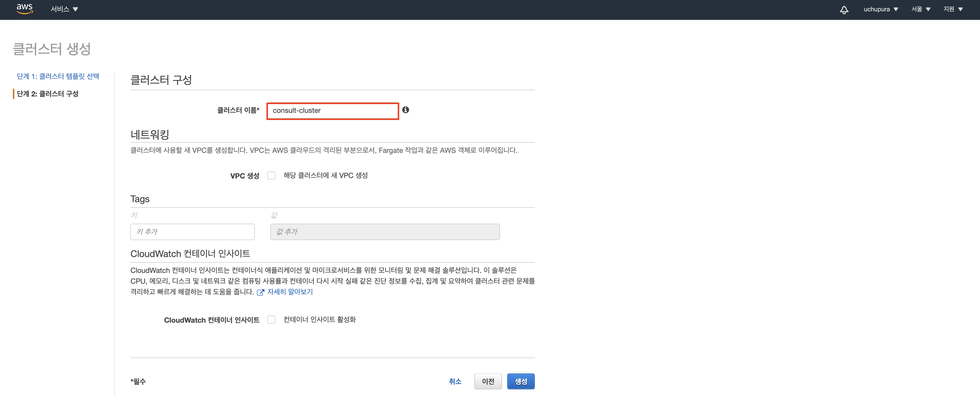Image resolution: width=980 pixels, height=395 pixels.
Task: Open the uchupura account dropdown
Action: [880, 9]
